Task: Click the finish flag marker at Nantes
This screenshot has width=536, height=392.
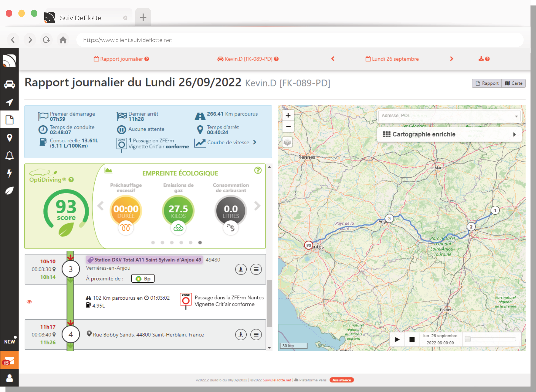Action: tap(308, 245)
